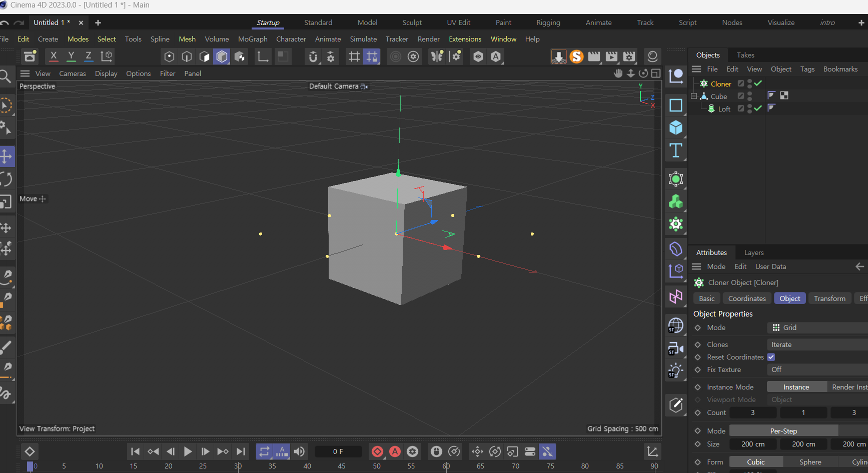This screenshot has height=473, width=868.
Task: Click the Cameras viewport menu
Action: click(73, 73)
